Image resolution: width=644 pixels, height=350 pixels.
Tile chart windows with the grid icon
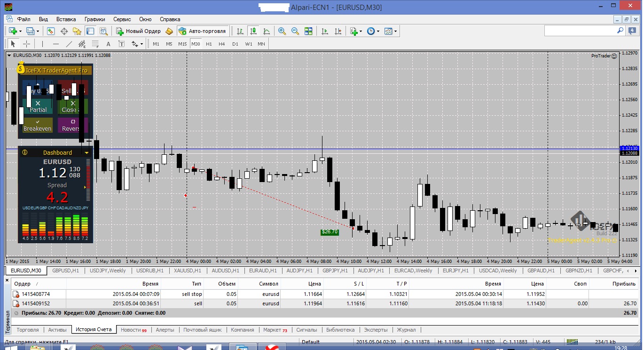tap(308, 31)
